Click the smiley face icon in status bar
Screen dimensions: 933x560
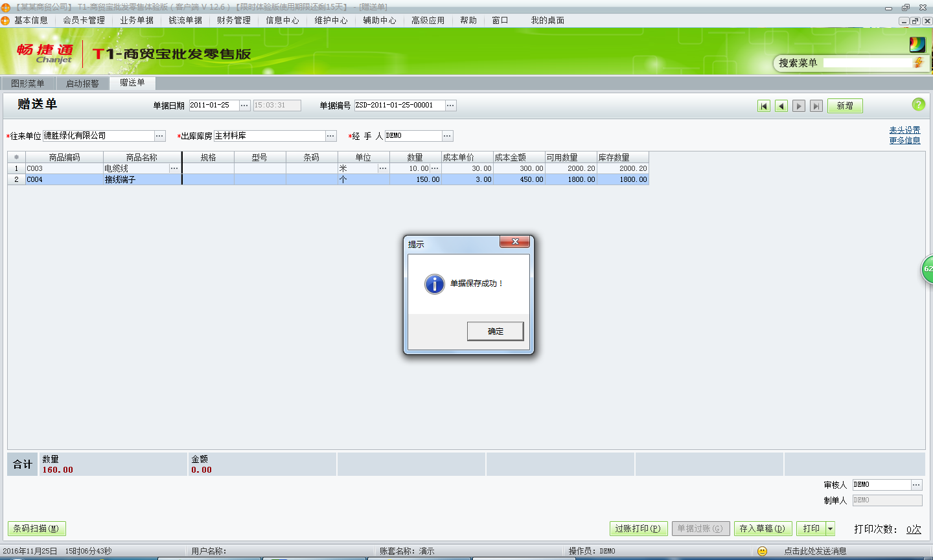762,551
